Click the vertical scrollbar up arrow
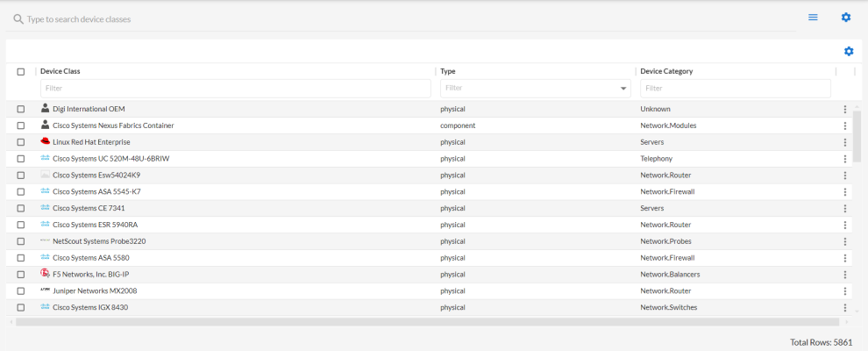 coord(857,106)
